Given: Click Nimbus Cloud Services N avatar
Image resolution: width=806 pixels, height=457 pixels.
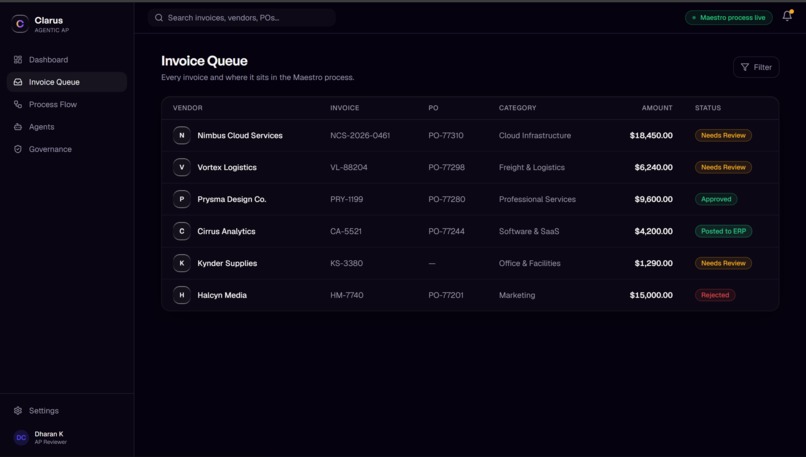Looking at the screenshot, I should (x=181, y=135).
